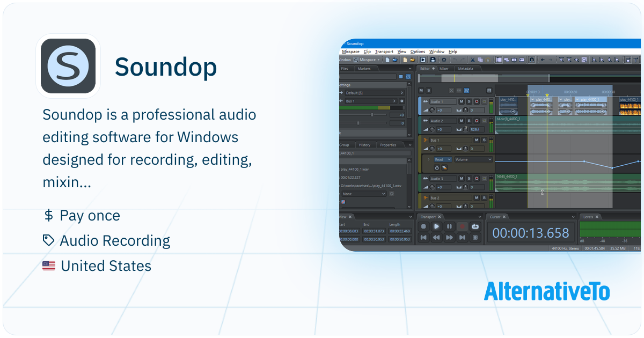Open the Clip menu
Screen dimensions: 644x338
click(367, 52)
